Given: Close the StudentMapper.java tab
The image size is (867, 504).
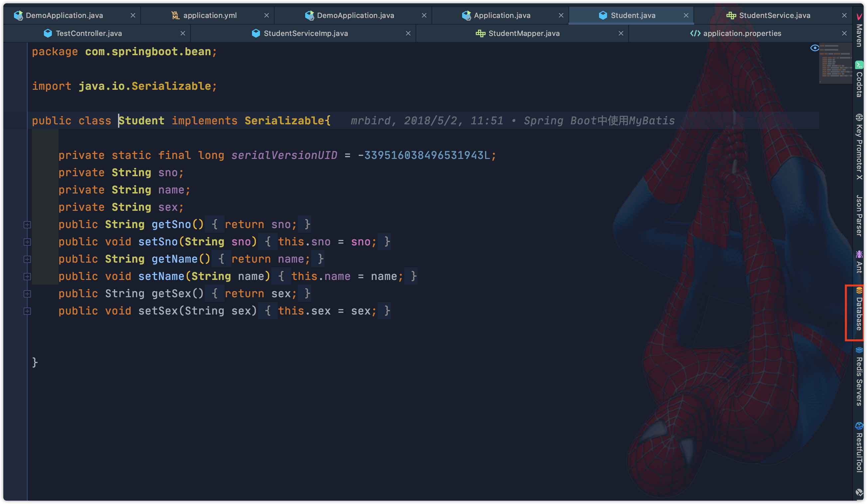Looking at the screenshot, I should click(621, 33).
